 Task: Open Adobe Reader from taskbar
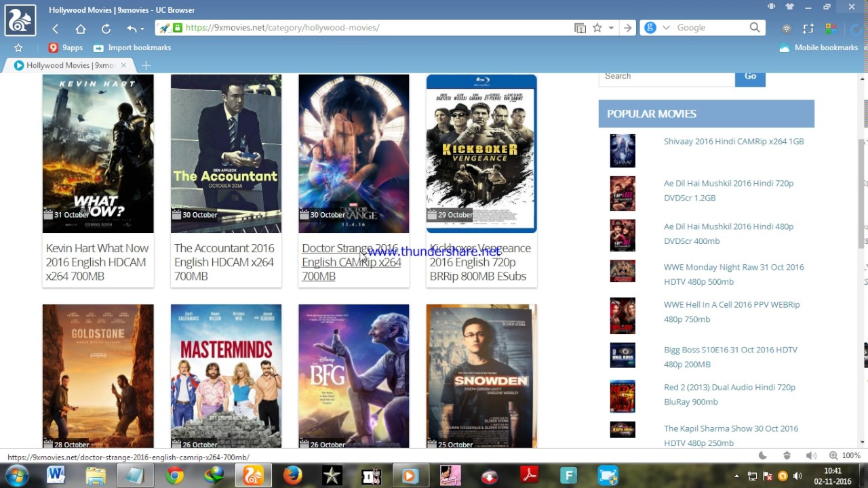point(529,476)
